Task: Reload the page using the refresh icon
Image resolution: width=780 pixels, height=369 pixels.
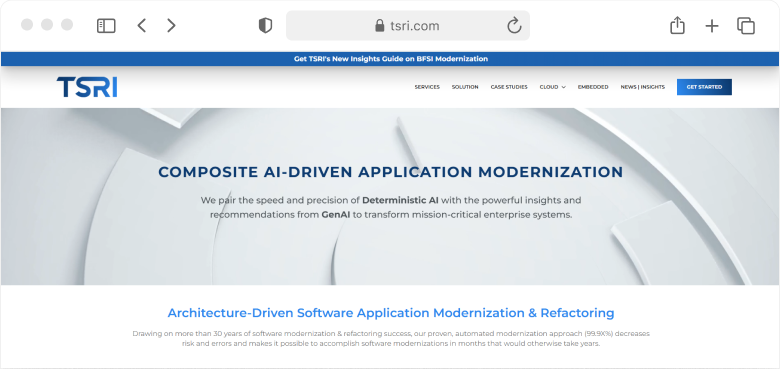Action: click(x=514, y=25)
